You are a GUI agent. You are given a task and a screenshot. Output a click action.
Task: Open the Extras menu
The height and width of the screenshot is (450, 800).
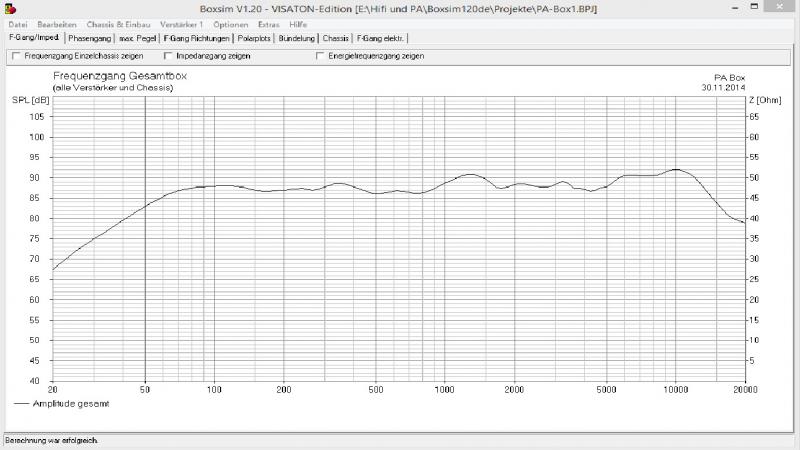268,24
